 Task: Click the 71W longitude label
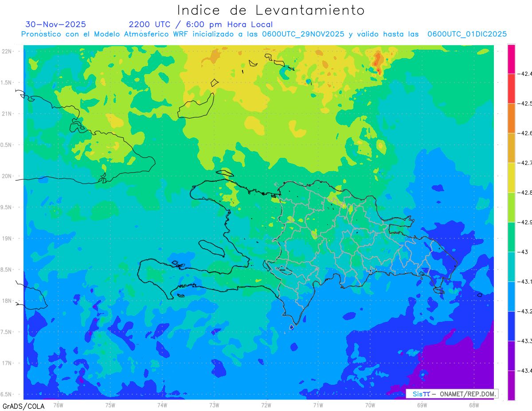tap(318, 405)
